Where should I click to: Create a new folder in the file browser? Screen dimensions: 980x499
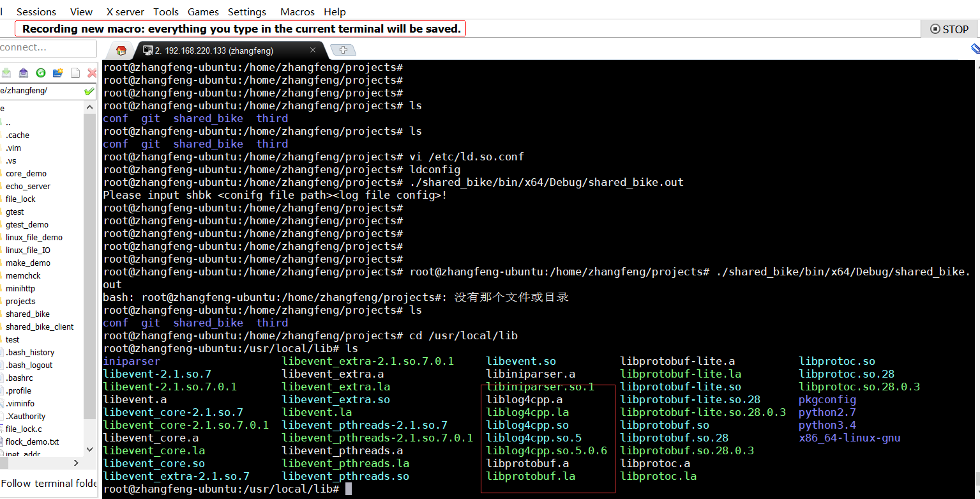click(57, 72)
